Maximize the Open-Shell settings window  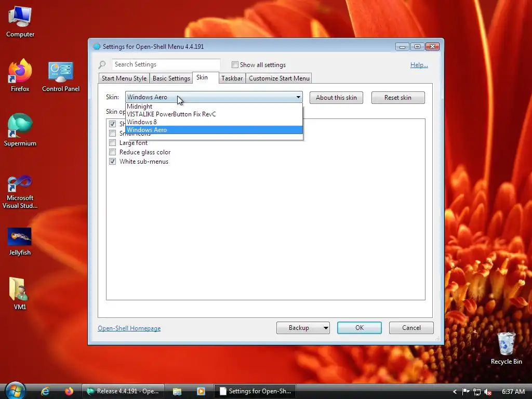[417, 46]
